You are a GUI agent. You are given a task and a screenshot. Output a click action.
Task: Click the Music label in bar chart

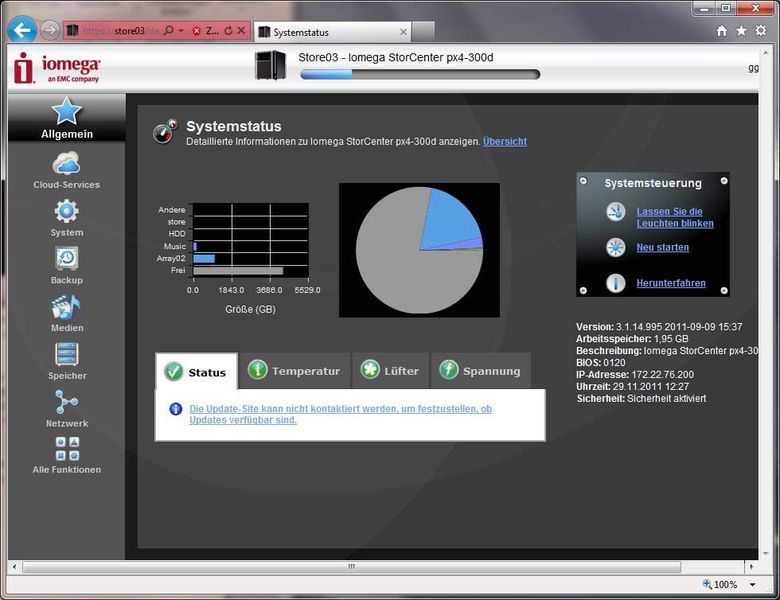click(x=175, y=246)
